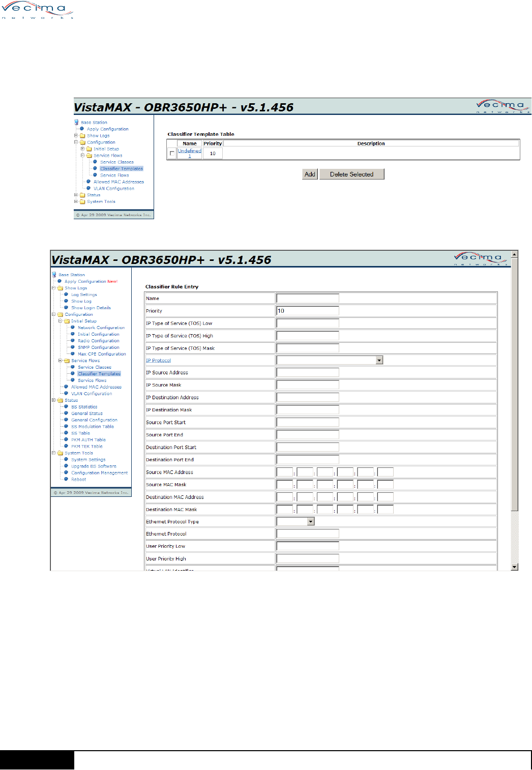532x770 pixels.
Task: Expand Status folder in upper tree
Action: pos(76,195)
